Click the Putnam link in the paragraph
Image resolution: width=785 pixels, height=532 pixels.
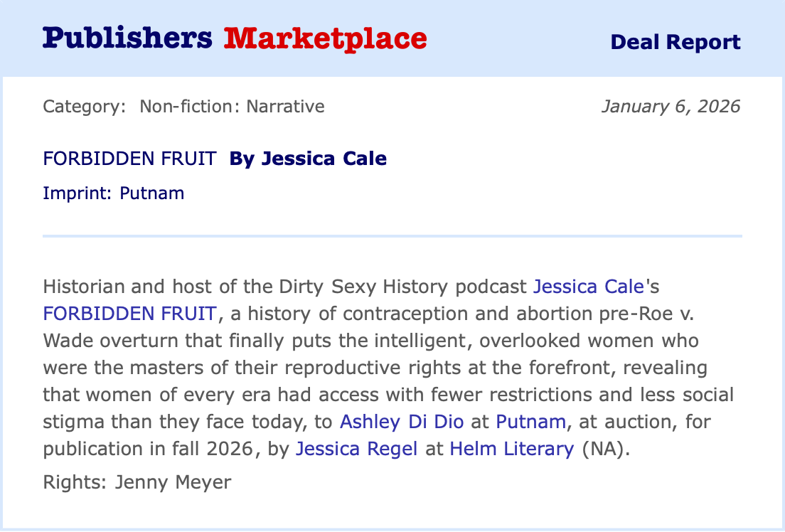[x=530, y=422]
